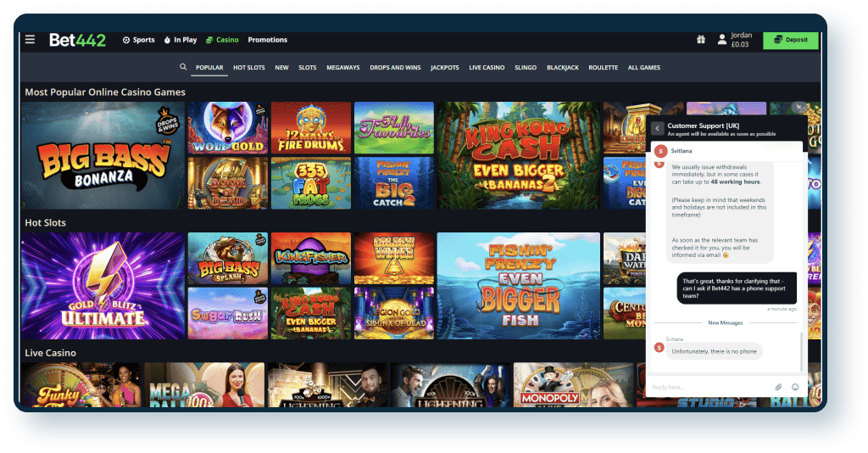868x453 pixels.
Task: Open the Blackjack tab
Action: [563, 68]
